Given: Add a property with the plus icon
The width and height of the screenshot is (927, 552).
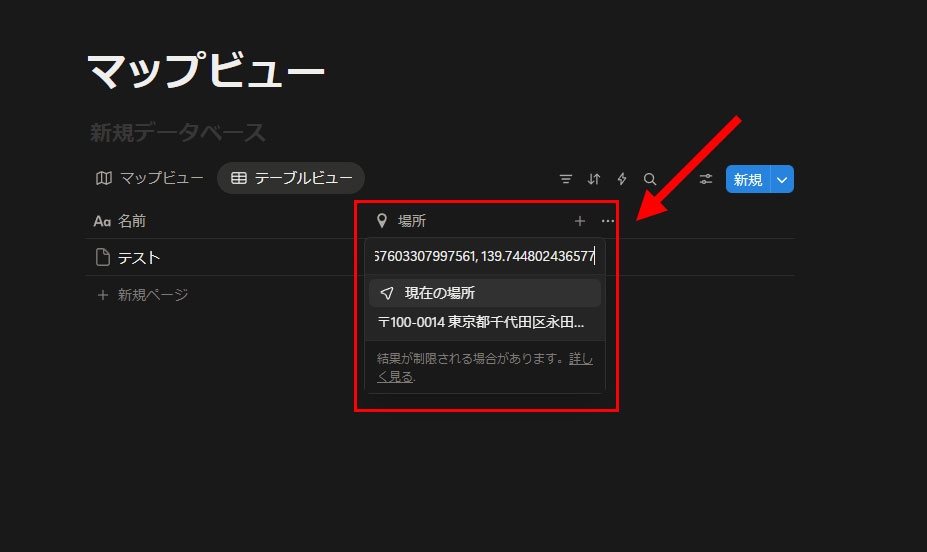Looking at the screenshot, I should pyautogui.click(x=580, y=221).
